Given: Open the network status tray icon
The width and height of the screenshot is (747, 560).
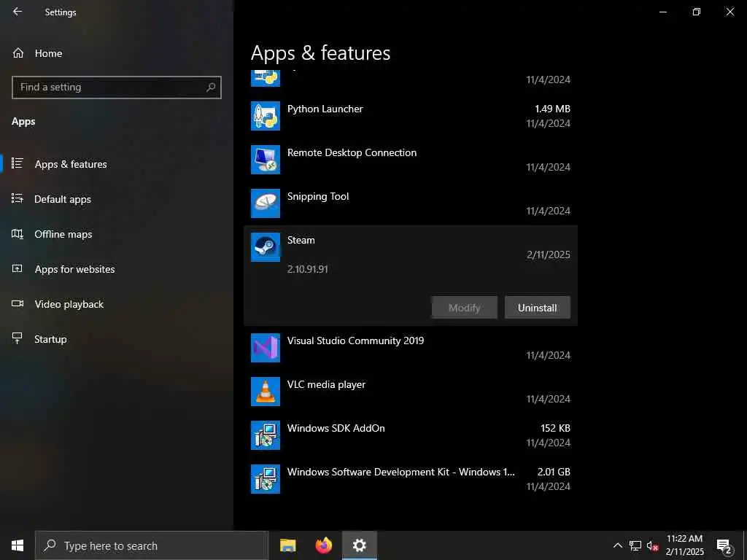Looking at the screenshot, I should click(x=635, y=545).
